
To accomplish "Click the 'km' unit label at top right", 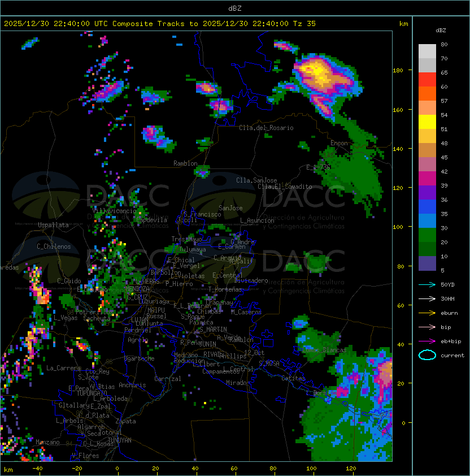I will [403, 24].
